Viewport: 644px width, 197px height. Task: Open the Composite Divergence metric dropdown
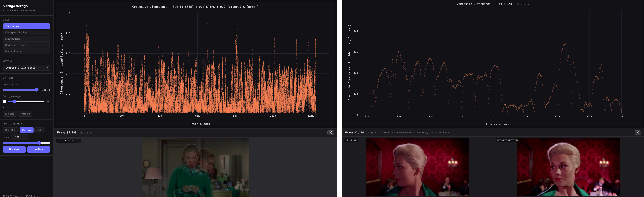coord(26,68)
